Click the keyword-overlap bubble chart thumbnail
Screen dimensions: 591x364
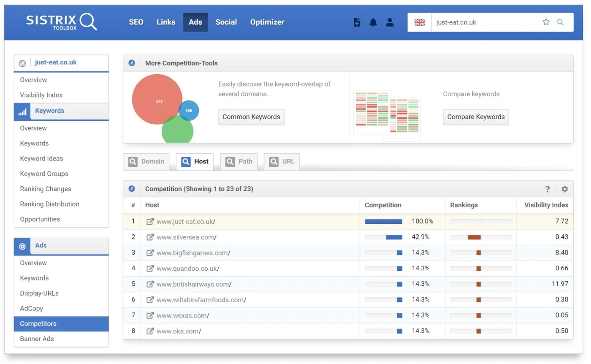[165, 108]
